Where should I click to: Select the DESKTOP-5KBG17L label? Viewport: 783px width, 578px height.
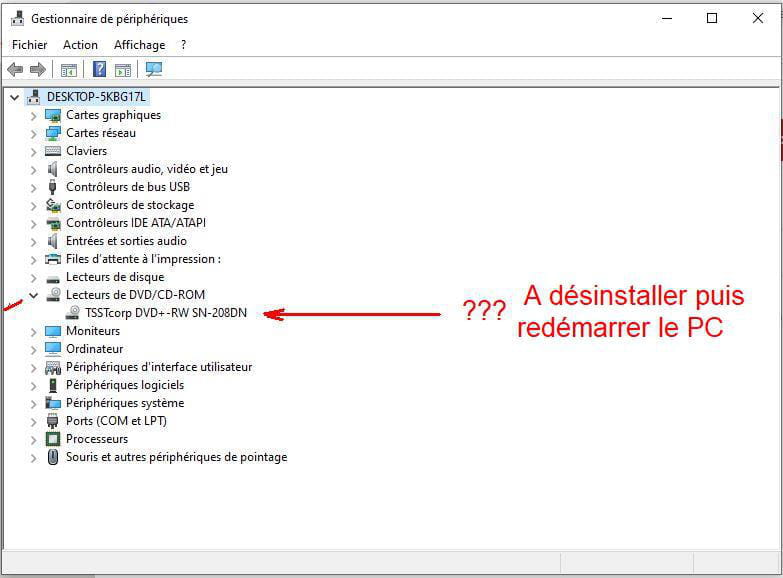point(96,96)
